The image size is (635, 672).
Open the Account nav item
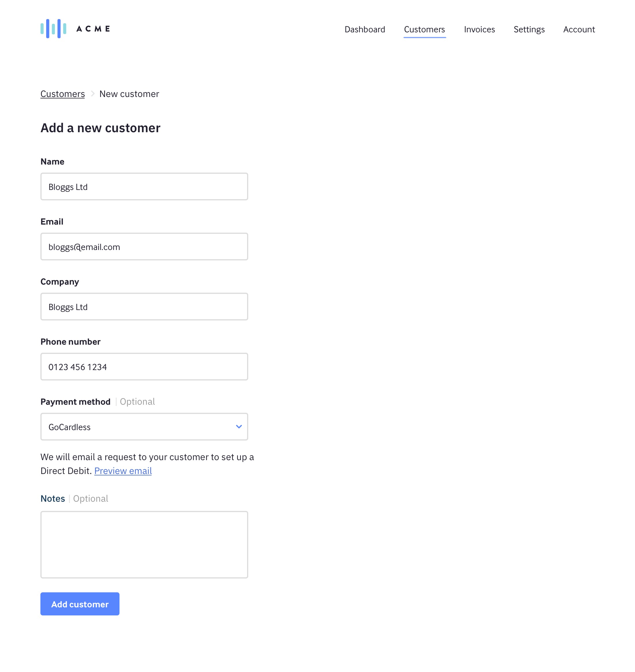579,29
